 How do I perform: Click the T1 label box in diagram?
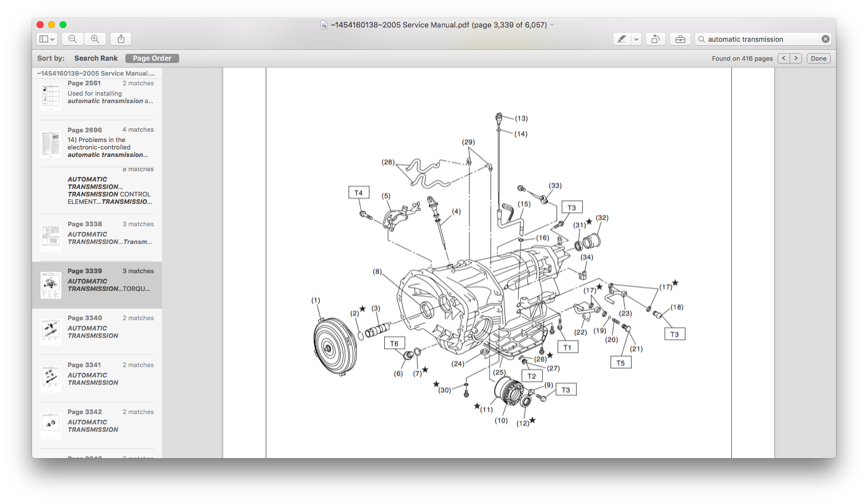click(x=567, y=347)
